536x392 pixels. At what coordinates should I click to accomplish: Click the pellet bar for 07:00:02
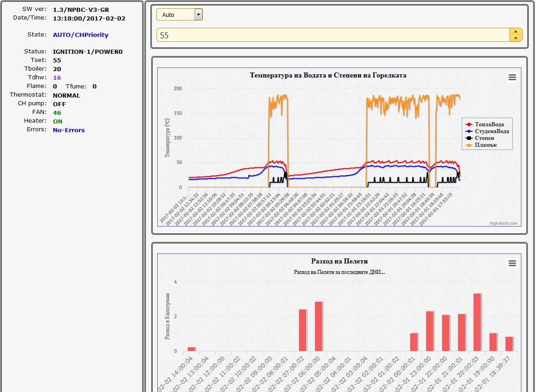(303, 330)
